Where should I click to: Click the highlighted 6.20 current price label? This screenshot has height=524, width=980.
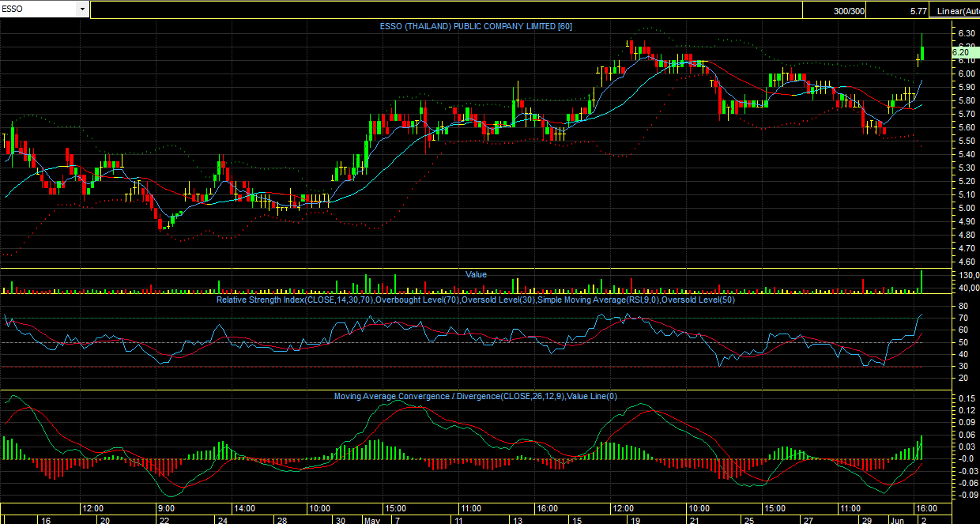pos(966,52)
